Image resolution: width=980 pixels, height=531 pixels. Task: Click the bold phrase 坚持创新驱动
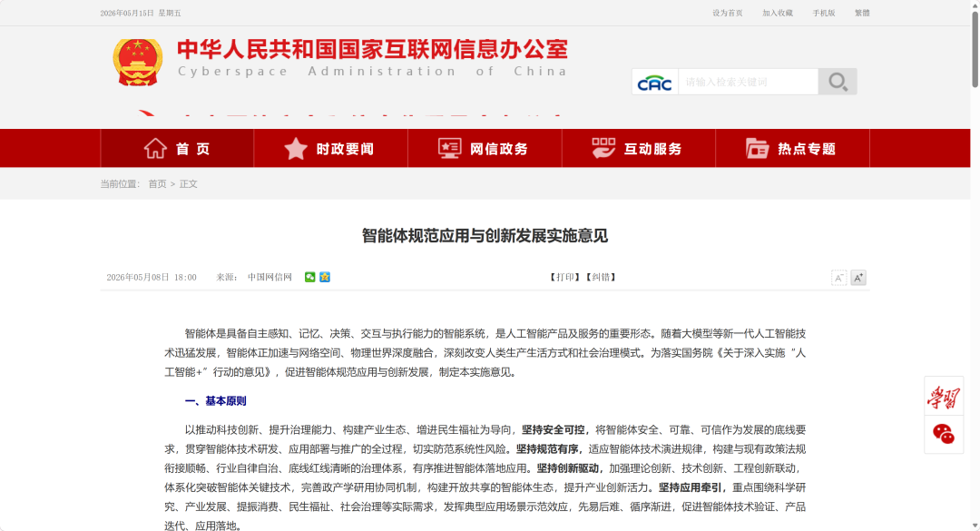pyautogui.click(x=568, y=468)
